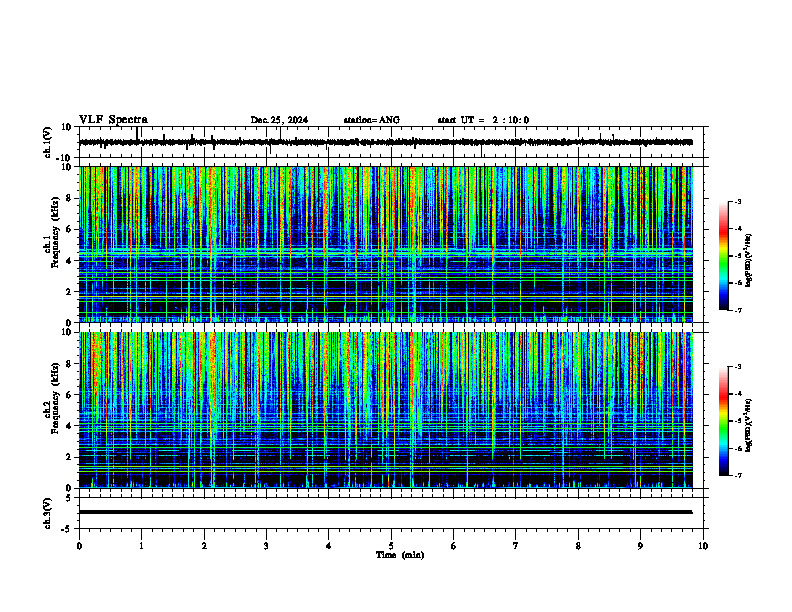The image size is (792, 612).
Task: Click the -7 label on ch.2 colorbar
Action: click(738, 475)
